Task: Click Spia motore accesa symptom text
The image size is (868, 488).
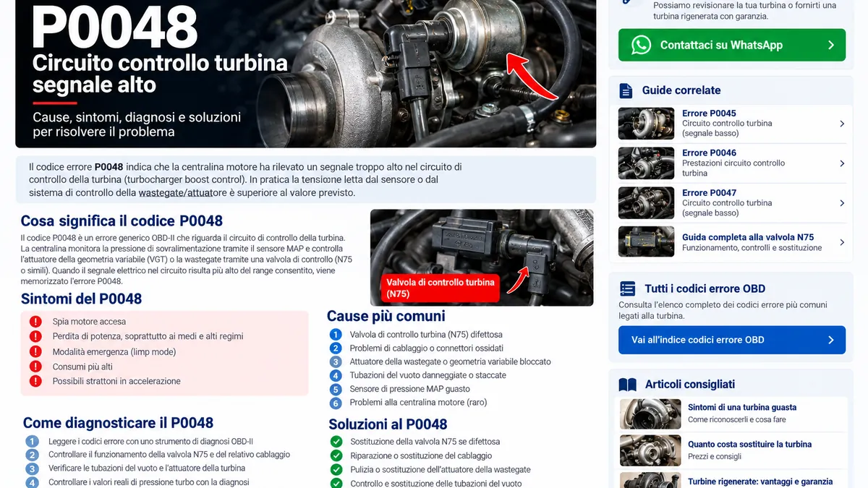Action: [x=89, y=322]
